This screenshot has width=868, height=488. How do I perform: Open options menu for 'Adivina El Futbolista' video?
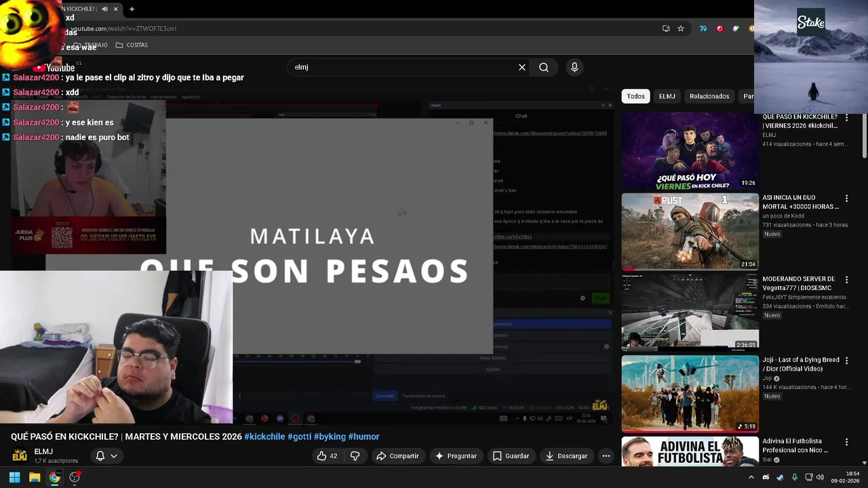pyautogui.click(x=846, y=442)
